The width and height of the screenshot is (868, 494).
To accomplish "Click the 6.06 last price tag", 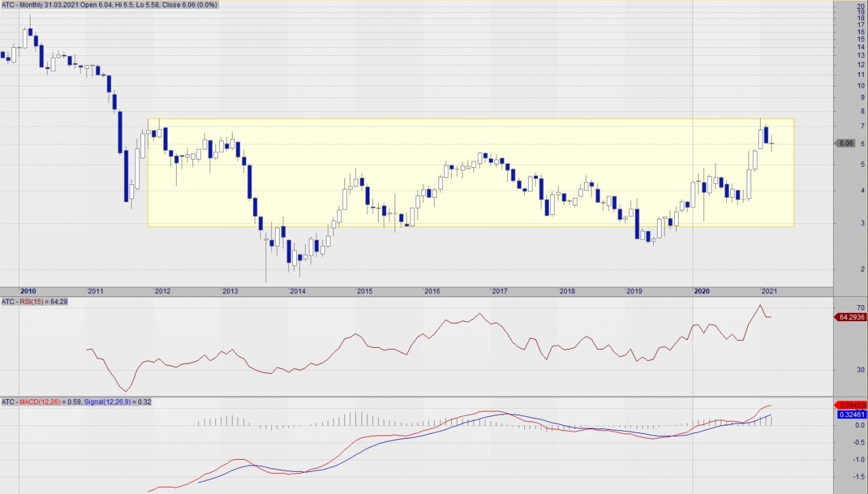I will [845, 144].
